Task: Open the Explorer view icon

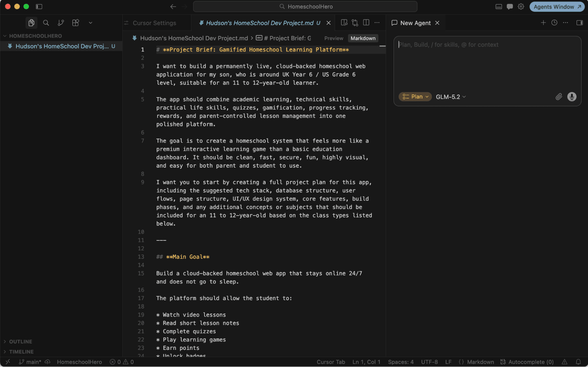Action: click(x=31, y=23)
